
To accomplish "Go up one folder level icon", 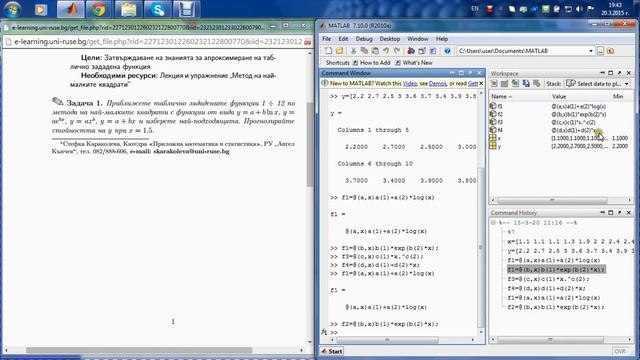I will coord(610,51).
